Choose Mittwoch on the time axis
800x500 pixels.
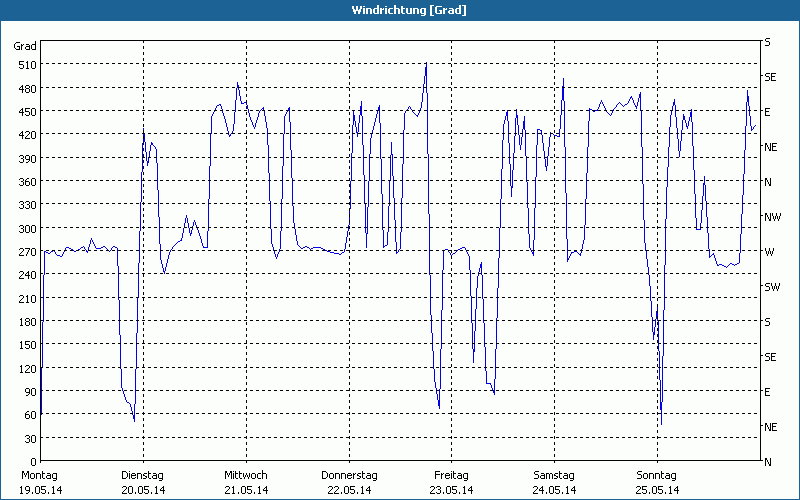coord(245,475)
